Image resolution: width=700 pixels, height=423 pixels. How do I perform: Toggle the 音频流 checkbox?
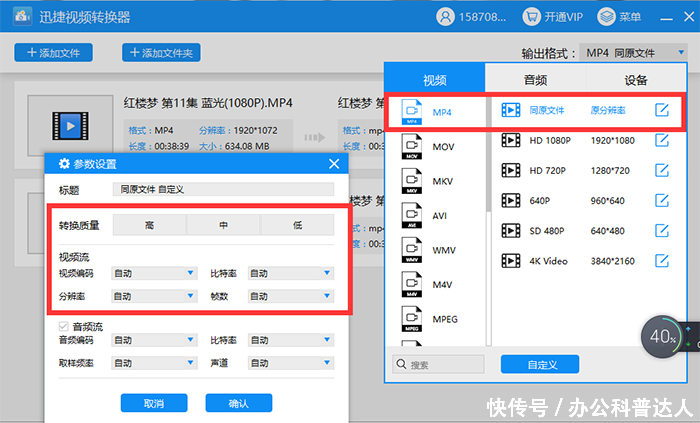click(63, 327)
